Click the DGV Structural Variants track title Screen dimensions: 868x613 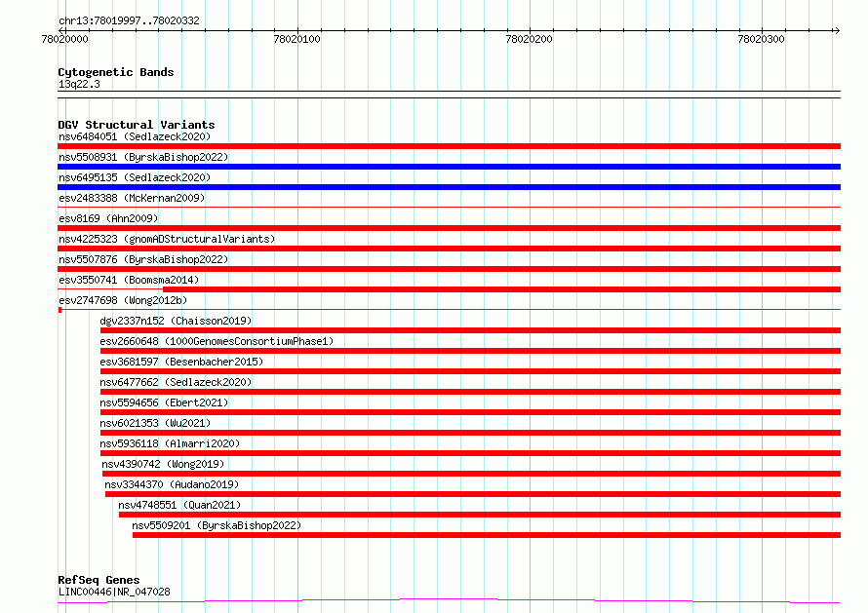point(137,125)
